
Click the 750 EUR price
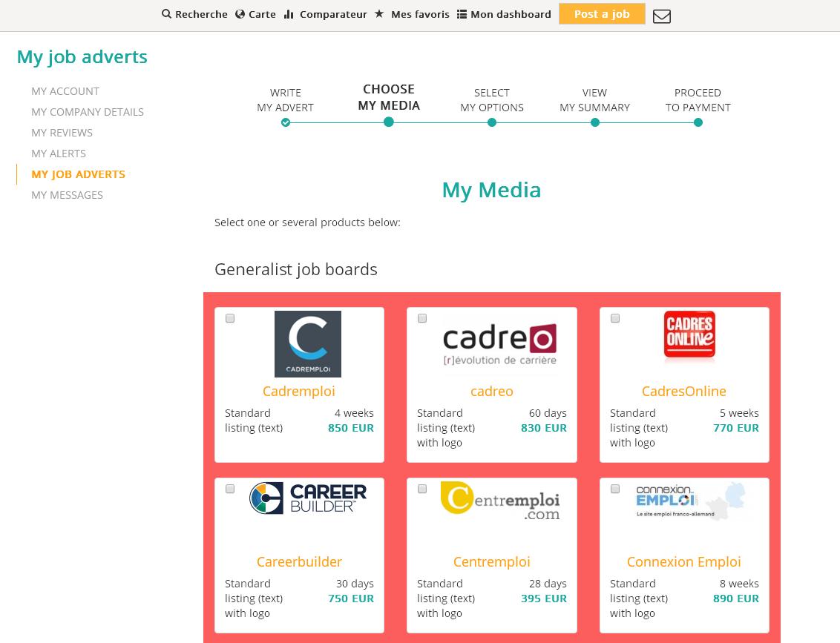[351, 599]
